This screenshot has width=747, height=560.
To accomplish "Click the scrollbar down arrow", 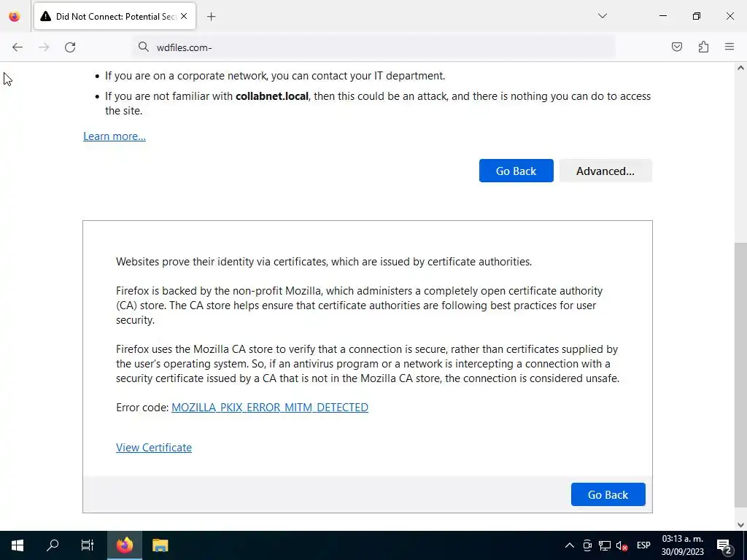I will point(740,525).
